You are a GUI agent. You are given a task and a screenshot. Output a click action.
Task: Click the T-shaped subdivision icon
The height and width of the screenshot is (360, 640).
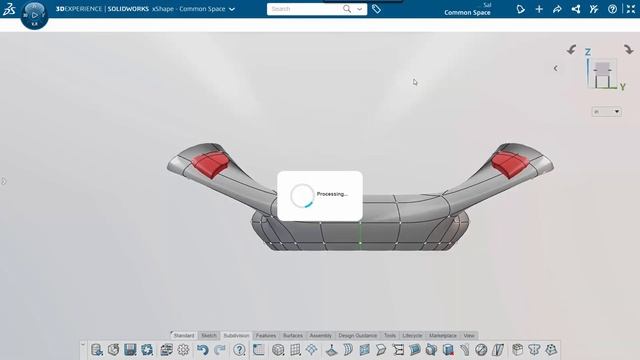tap(534, 350)
